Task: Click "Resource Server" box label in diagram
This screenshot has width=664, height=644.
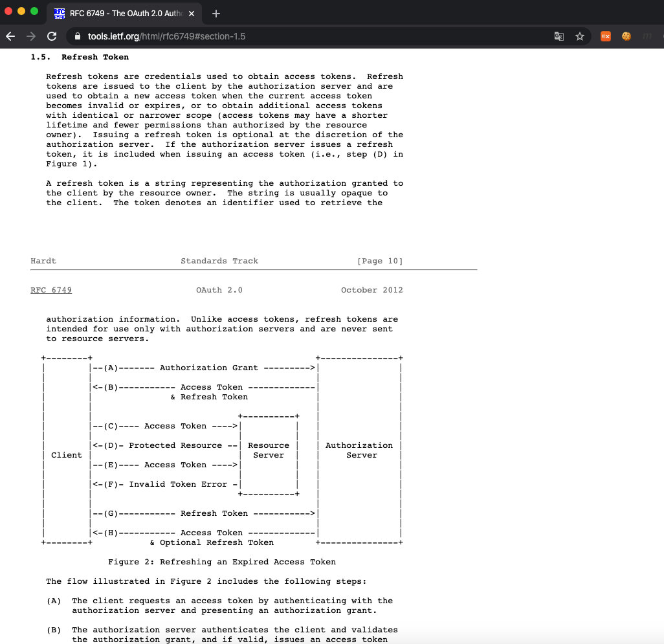Action: click(269, 450)
